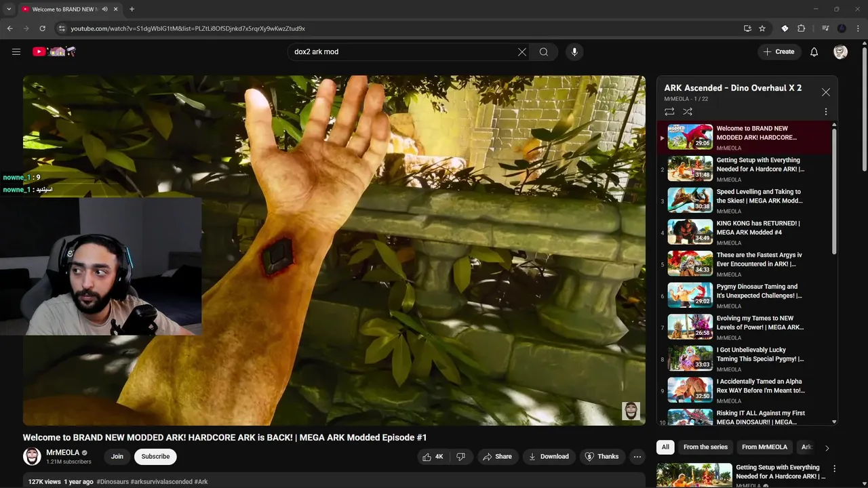The image size is (868, 488).
Task: Open the browser profile avatar
Action: point(842,28)
